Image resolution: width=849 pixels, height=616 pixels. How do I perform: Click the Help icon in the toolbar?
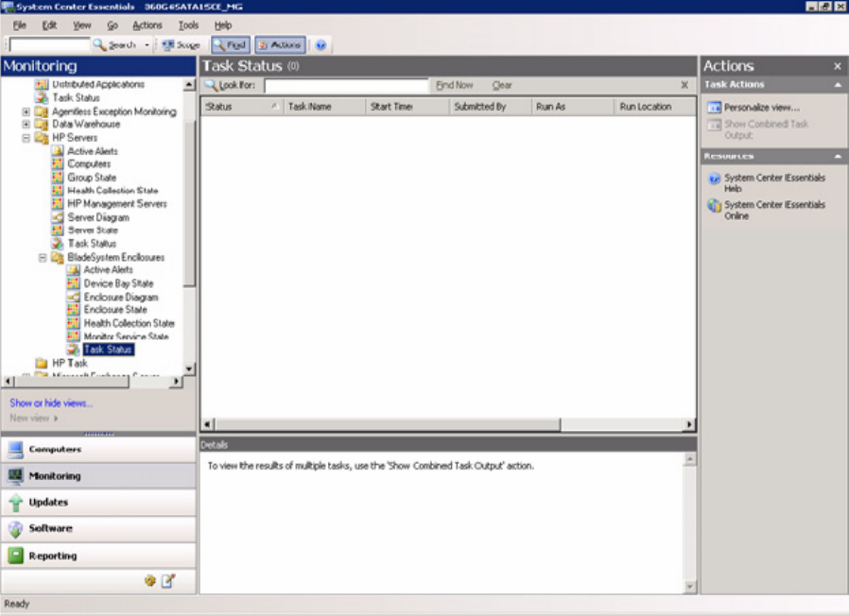click(x=321, y=44)
